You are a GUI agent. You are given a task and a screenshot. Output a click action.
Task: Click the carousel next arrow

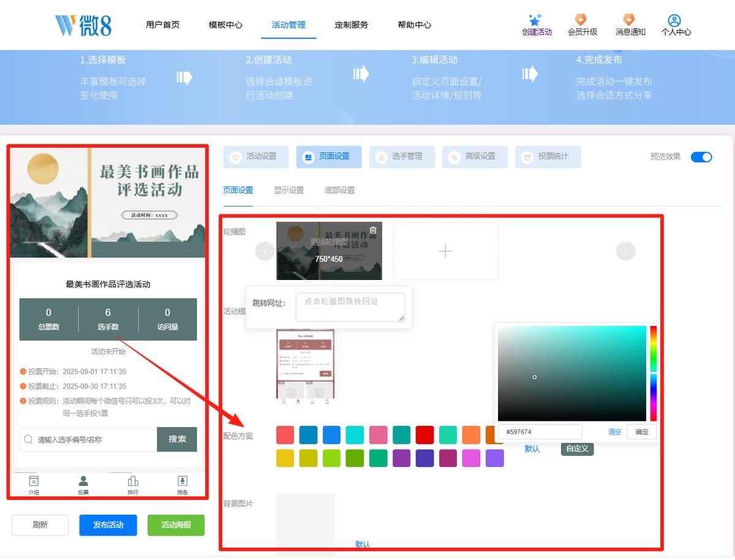(x=626, y=251)
